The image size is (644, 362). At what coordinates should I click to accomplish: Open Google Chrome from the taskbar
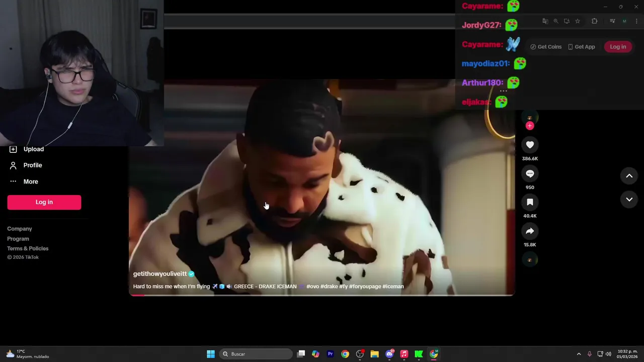click(345, 354)
